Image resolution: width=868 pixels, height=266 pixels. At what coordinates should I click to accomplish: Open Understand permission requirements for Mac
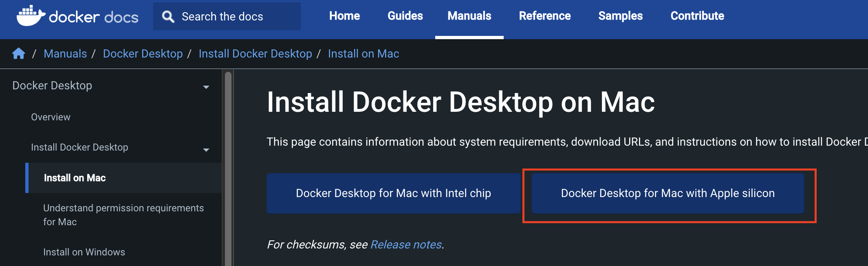click(123, 215)
